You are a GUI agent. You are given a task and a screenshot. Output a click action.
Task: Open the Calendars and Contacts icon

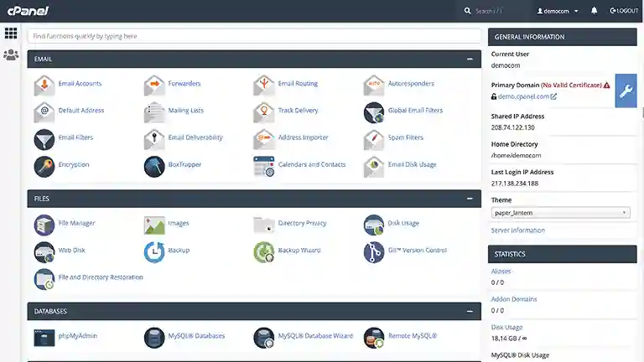pos(264,166)
